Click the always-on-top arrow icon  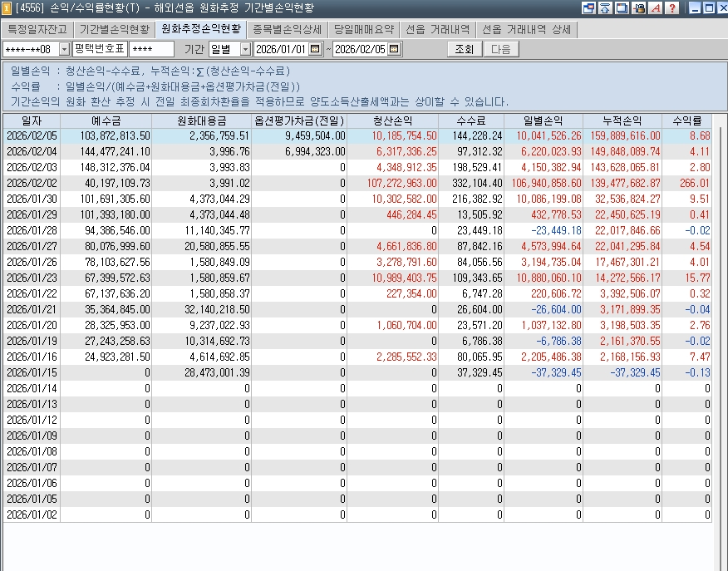(x=605, y=7)
